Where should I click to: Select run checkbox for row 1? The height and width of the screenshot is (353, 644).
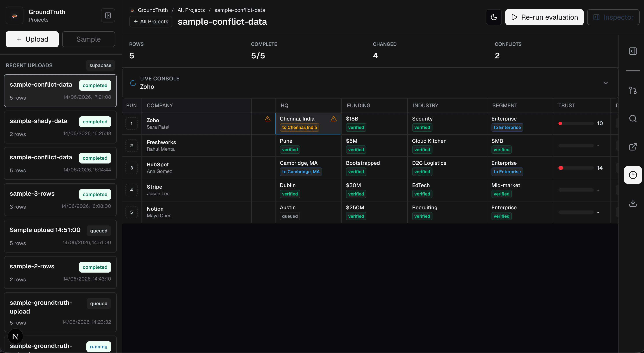coord(132,123)
